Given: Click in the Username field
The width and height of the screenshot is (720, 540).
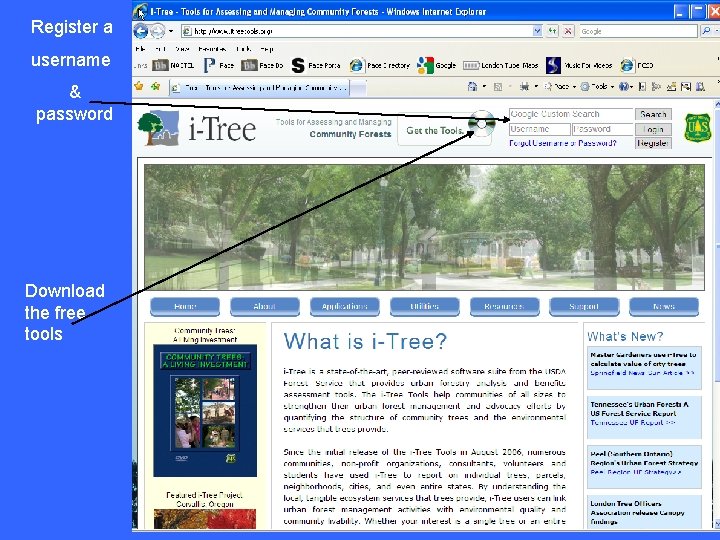Looking at the screenshot, I should (x=540, y=129).
